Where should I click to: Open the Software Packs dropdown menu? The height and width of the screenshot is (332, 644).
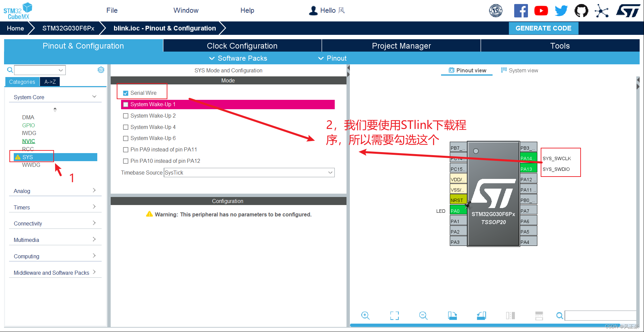(238, 58)
